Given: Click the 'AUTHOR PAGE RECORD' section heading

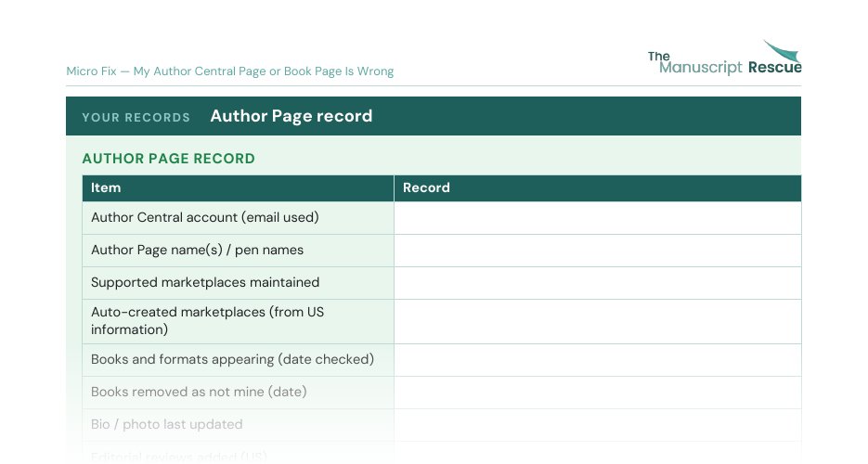Looking at the screenshot, I should 168,159.
